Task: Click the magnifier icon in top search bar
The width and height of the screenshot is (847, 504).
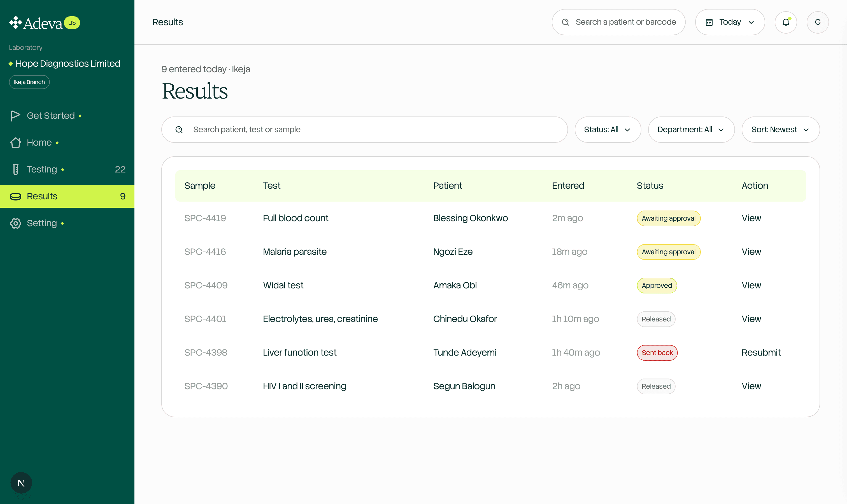Action: coord(565,22)
